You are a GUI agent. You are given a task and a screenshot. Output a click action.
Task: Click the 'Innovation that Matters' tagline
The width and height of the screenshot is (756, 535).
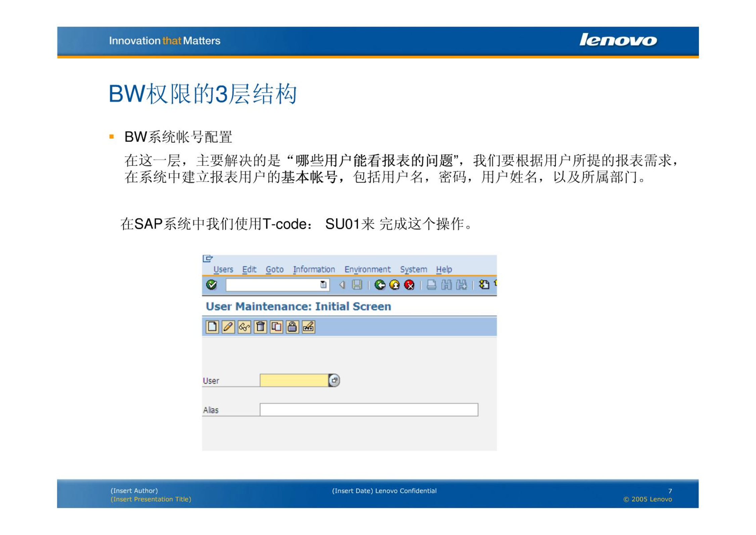tap(165, 41)
